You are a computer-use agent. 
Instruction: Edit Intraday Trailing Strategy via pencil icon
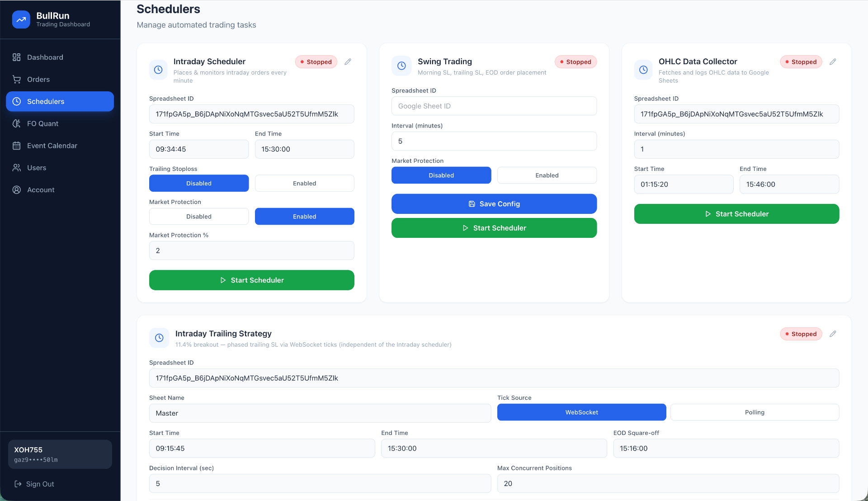(833, 334)
